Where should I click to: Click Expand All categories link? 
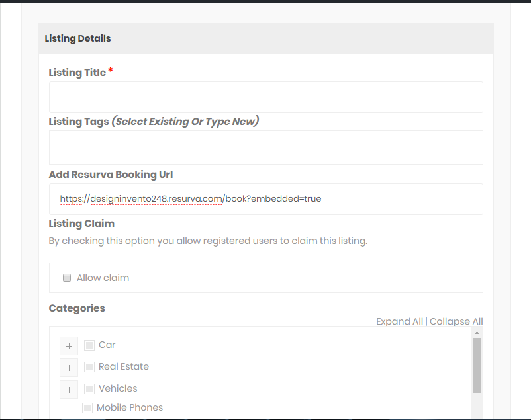point(399,321)
